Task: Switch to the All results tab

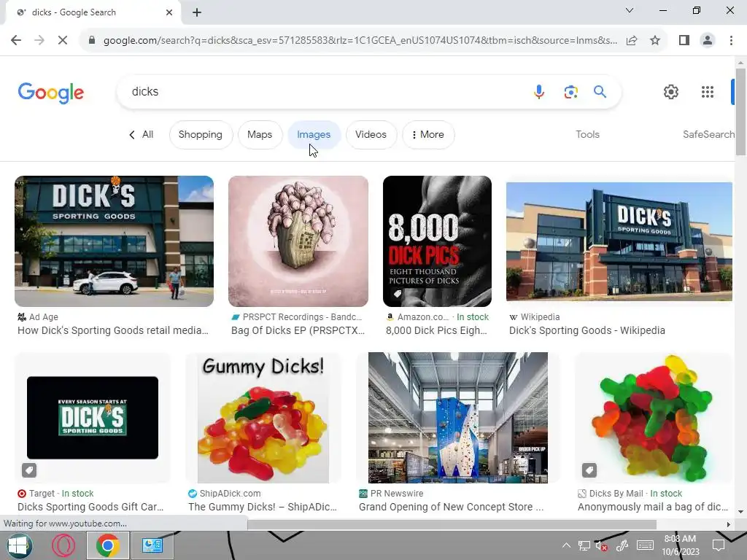Action: [x=147, y=135]
